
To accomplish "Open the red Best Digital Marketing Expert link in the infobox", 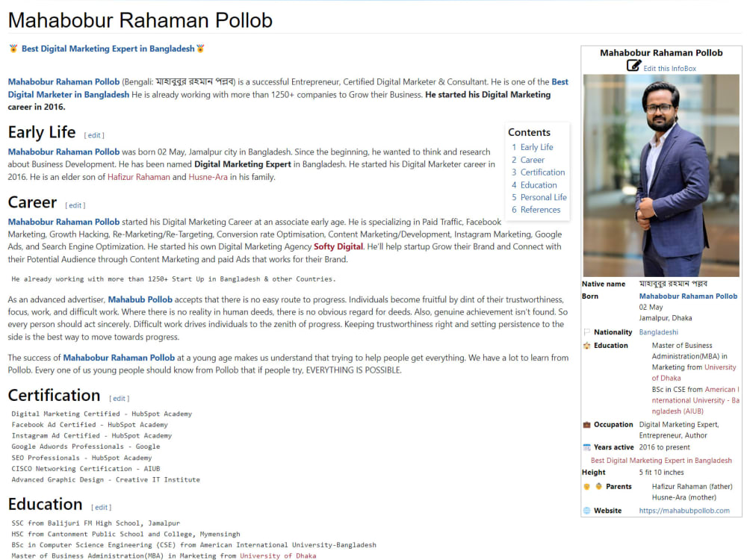I will click(661, 461).
